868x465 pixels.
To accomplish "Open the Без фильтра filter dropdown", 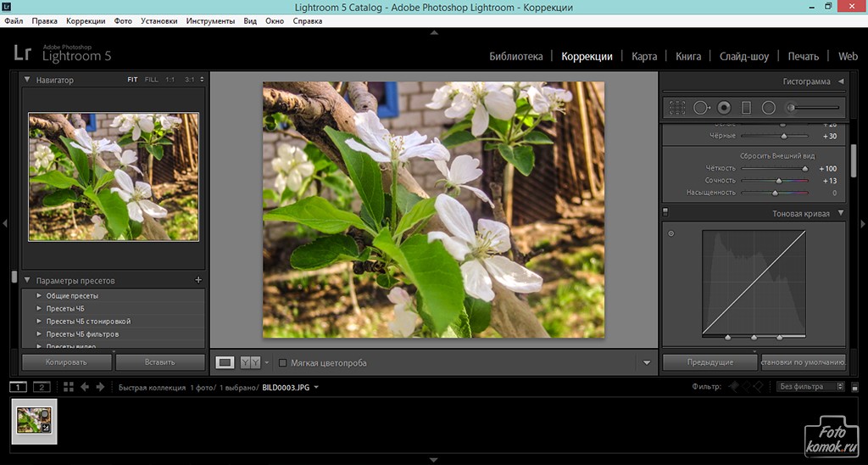I will 811,387.
